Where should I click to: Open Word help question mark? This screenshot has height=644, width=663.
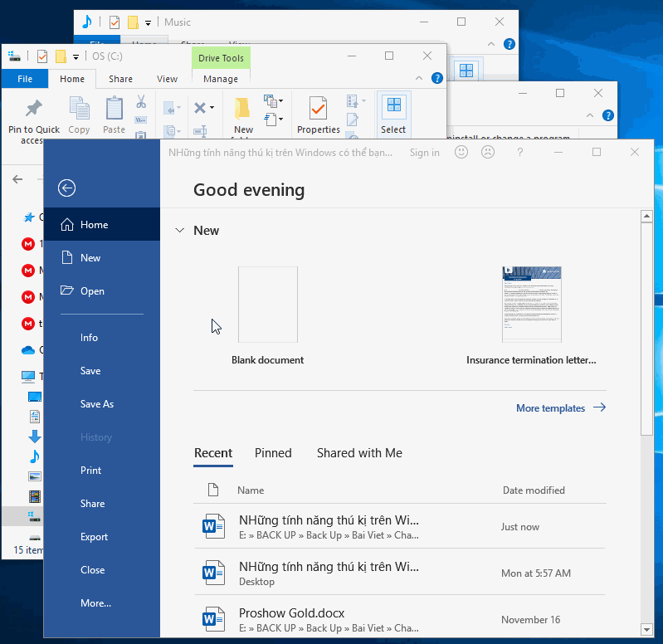pos(520,152)
